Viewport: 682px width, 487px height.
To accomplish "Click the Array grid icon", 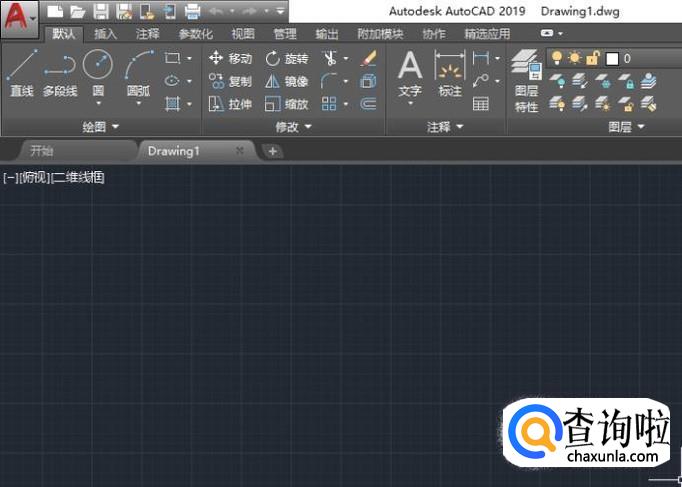I will [x=329, y=104].
